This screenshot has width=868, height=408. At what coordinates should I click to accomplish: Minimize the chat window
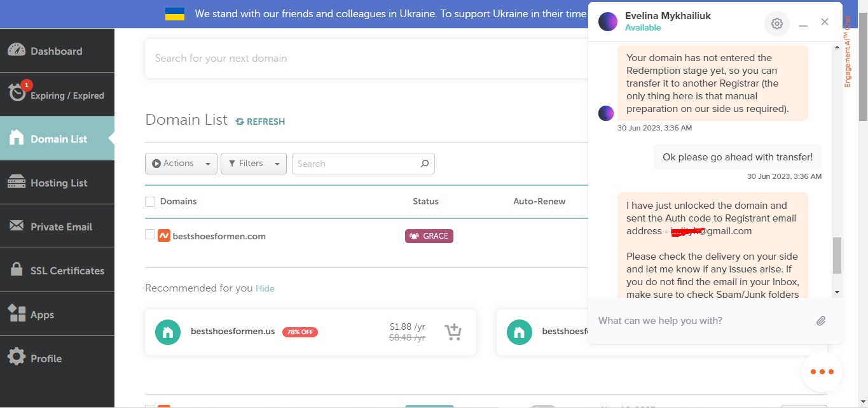tap(803, 24)
